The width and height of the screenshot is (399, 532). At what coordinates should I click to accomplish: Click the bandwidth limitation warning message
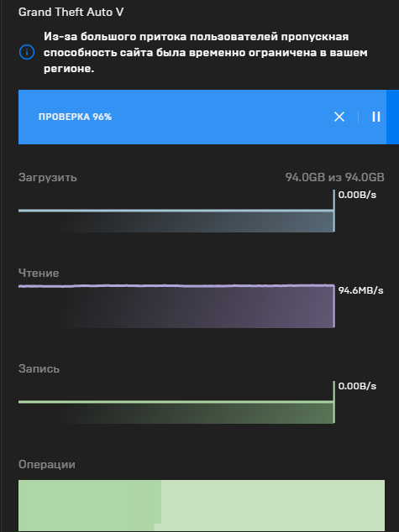(x=206, y=53)
